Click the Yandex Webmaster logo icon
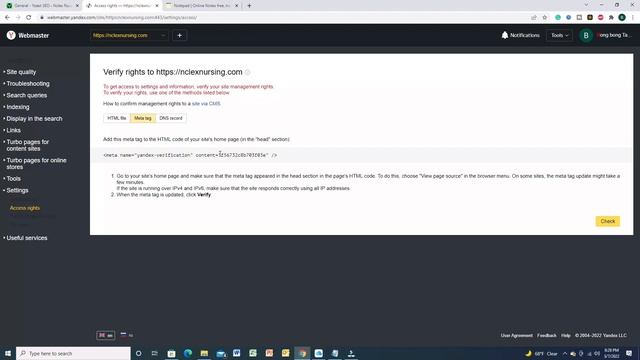Image resolution: width=640 pixels, height=360 pixels. tap(11, 35)
